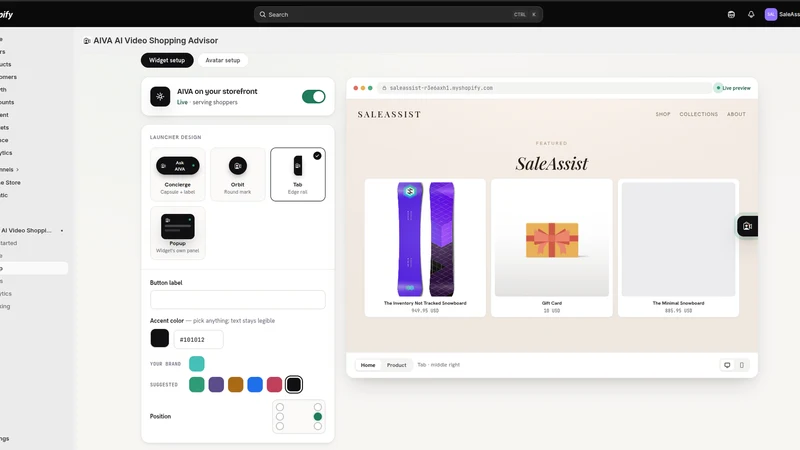Click the current accent color black swatch
The height and width of the screenshot is (450, 800).
pos(160,338)
